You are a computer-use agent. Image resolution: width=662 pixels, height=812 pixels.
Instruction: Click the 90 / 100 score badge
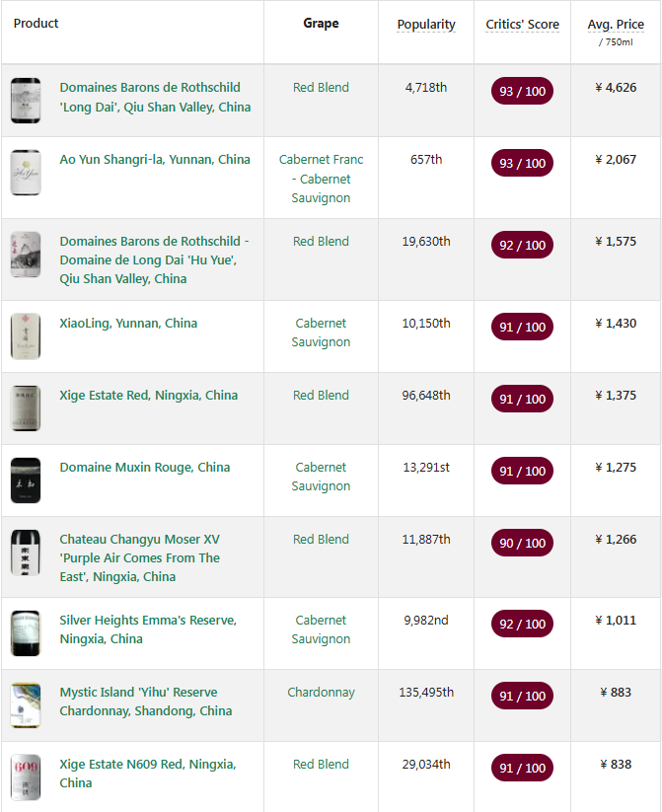tap(522, 544)
